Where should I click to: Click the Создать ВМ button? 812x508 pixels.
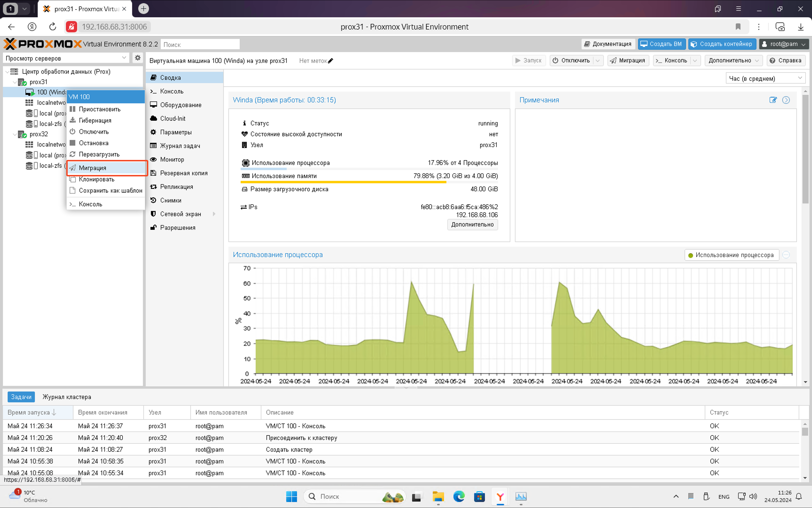point(661,44)
